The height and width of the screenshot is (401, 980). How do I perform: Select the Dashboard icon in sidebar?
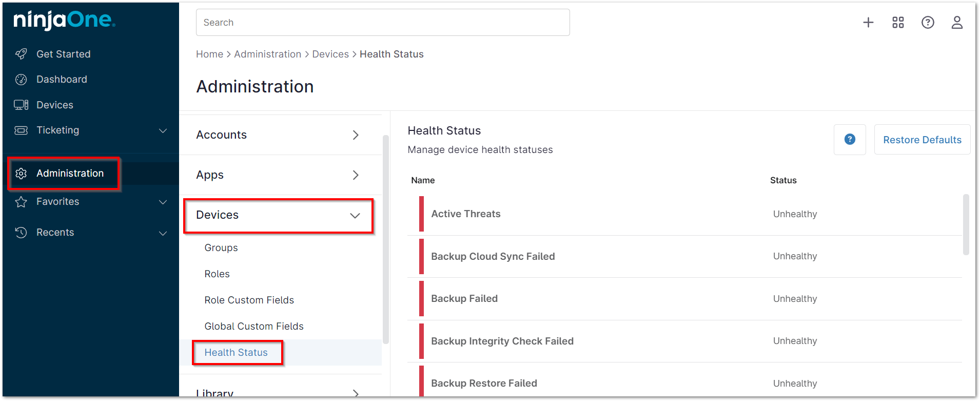[x=21, y=79]
